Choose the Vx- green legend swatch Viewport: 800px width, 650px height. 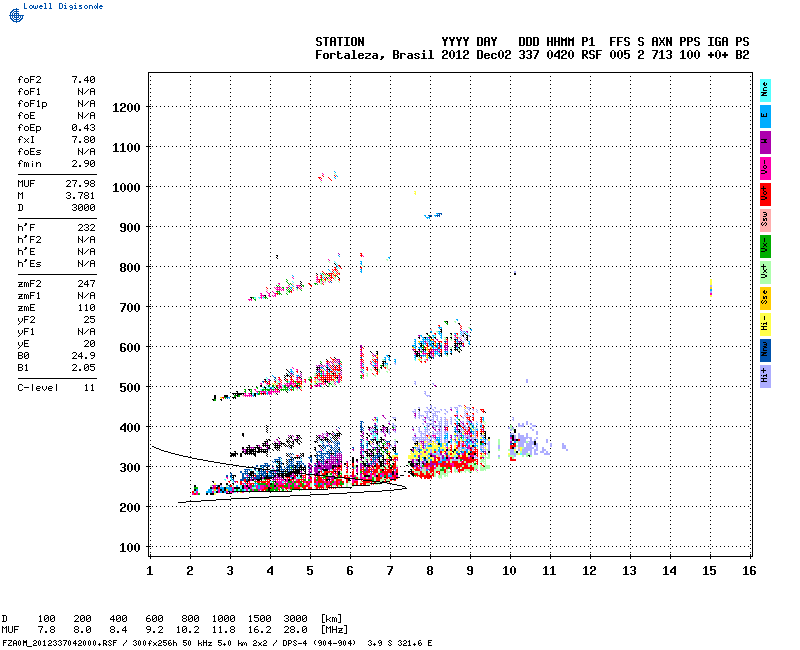coord(765,246)
